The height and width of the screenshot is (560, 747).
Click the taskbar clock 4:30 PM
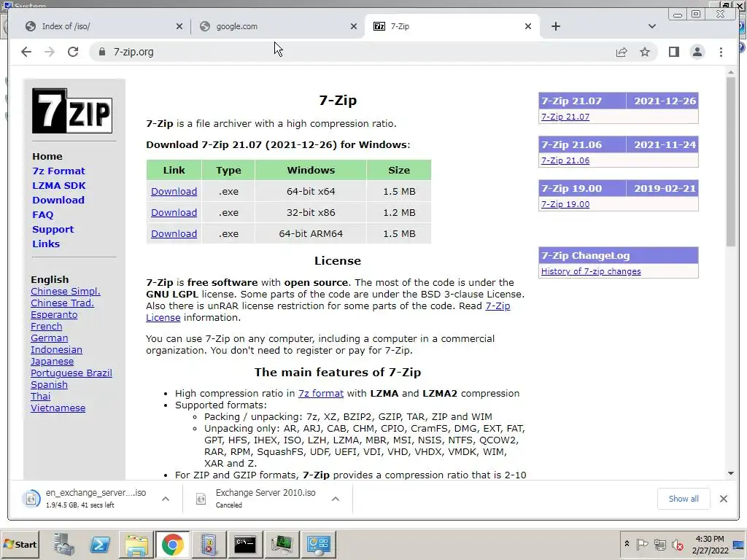(710, 544)
